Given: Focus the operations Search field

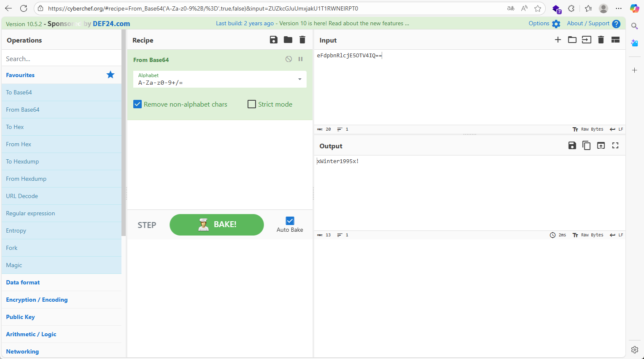Looking at the screenshot, I should coord(62,59).
